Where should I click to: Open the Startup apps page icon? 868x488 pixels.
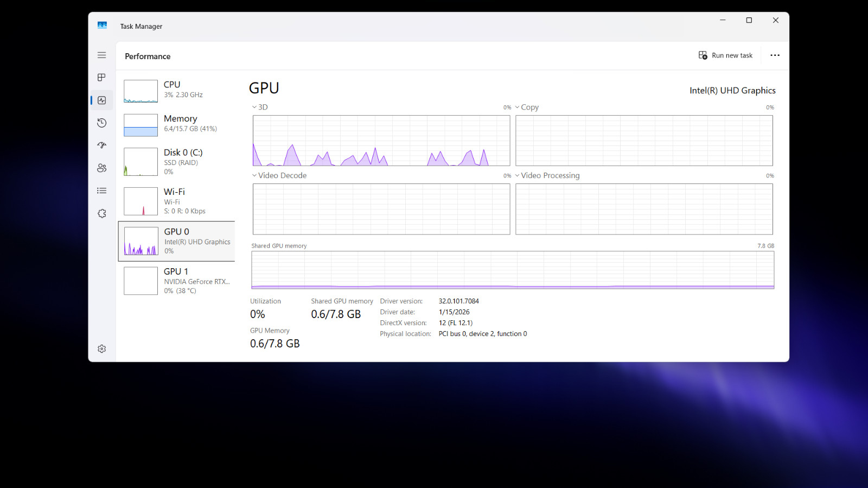[101, 145]
